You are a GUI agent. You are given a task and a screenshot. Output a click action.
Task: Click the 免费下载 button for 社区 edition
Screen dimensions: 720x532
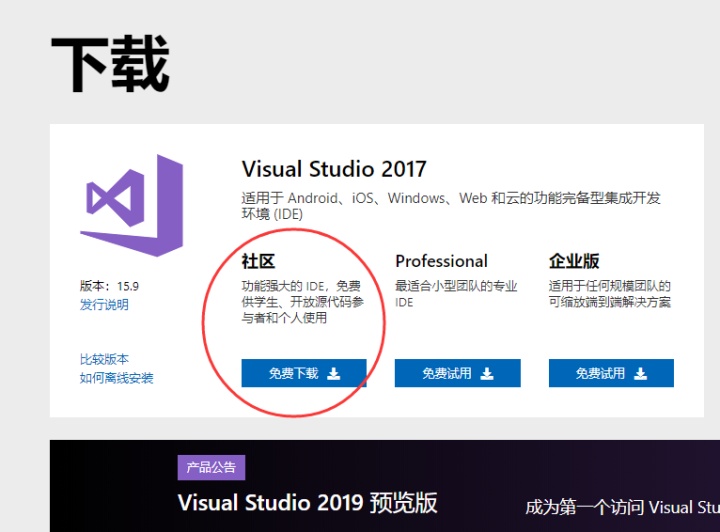coord(304,373)
